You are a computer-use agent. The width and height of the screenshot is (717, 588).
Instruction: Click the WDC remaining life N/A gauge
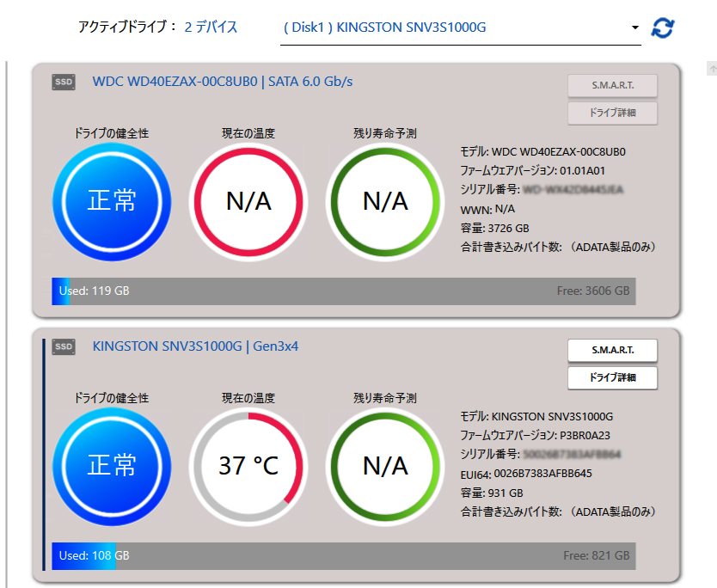click(385, 202)
